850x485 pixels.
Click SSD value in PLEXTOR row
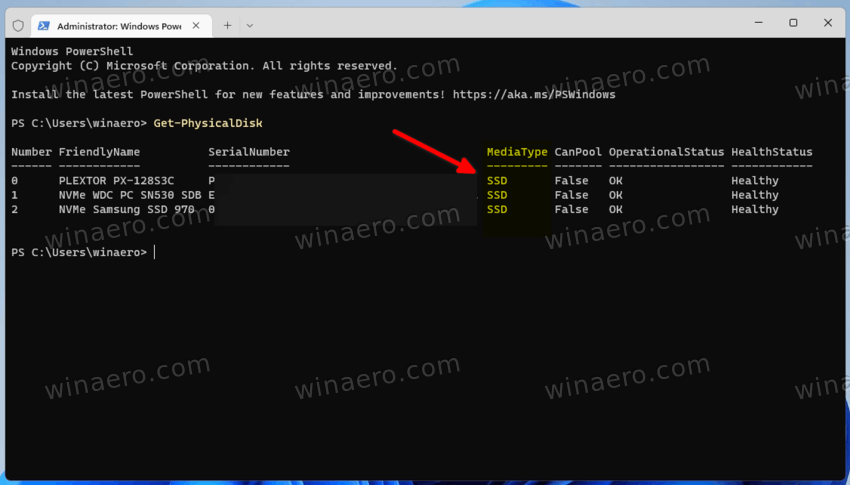pos(497,180)
